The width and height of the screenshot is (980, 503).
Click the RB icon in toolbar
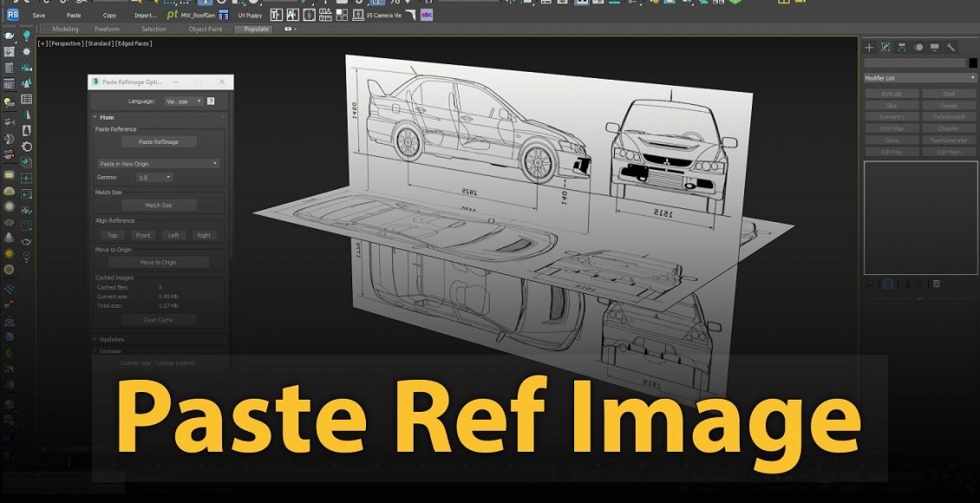click(13, 15)
